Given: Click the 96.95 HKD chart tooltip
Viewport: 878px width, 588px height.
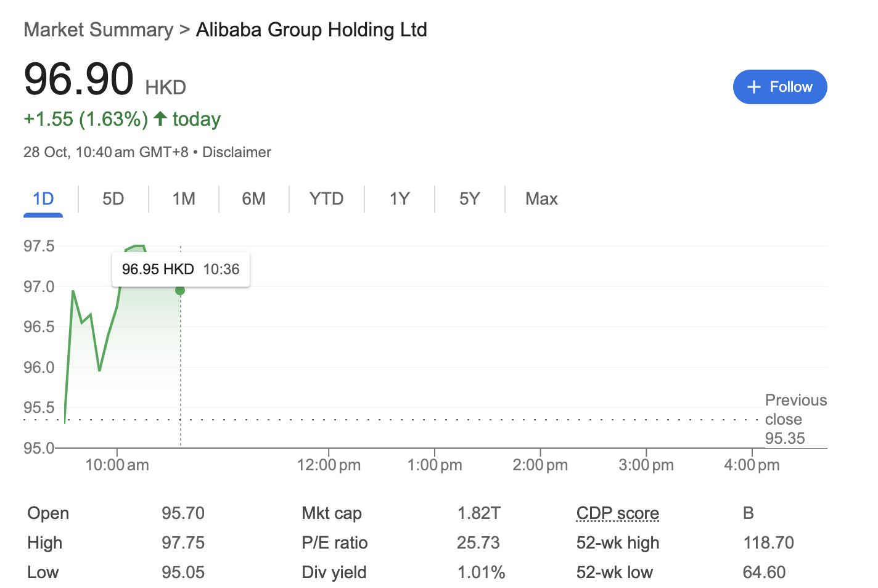Looking at the screenshot, I should coord(181,269).
